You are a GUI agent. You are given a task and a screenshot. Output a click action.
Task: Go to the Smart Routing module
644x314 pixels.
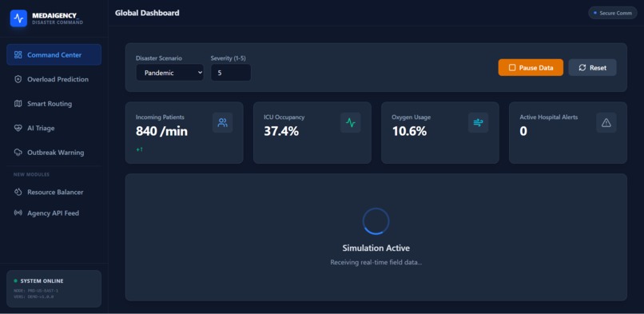pyautogui.click(x=54, y=104)
